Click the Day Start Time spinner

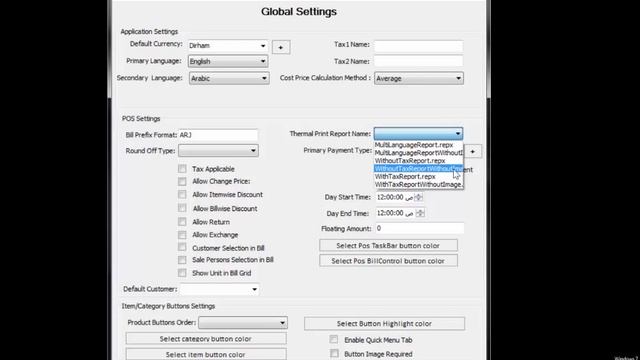[x=418, y=198]
